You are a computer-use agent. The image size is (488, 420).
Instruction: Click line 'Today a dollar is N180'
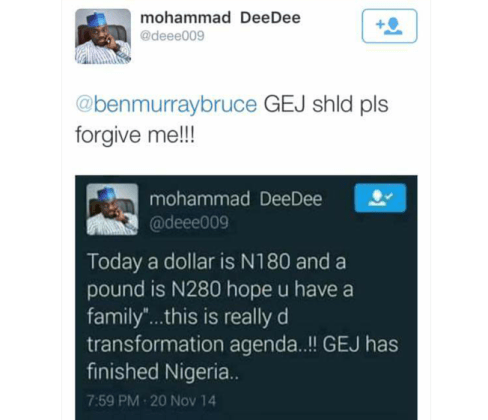(x=188, y=262)
